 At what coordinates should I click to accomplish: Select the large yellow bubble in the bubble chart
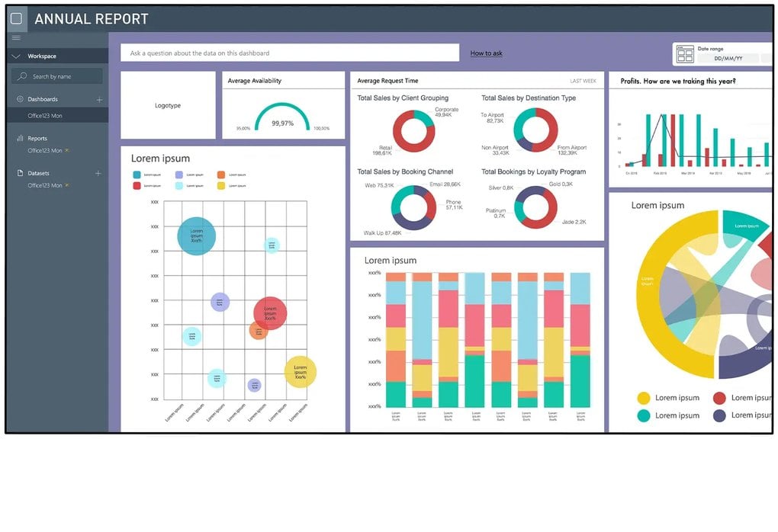[301, 372]
